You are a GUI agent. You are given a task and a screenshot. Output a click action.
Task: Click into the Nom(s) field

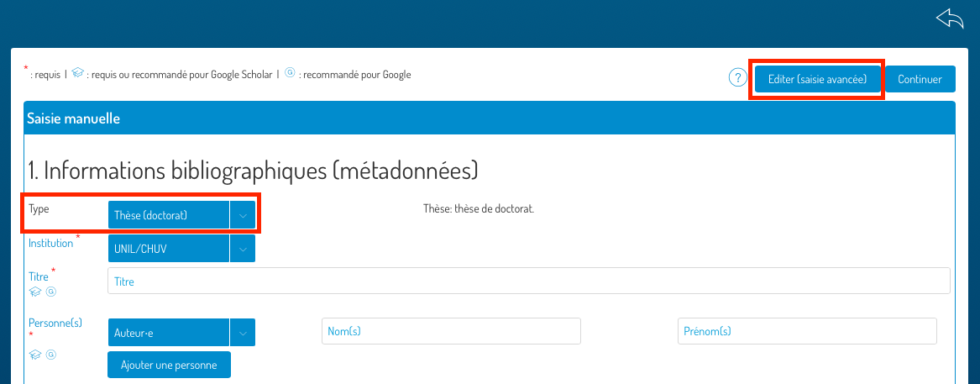pyautogui.click(x=451, y=332)
